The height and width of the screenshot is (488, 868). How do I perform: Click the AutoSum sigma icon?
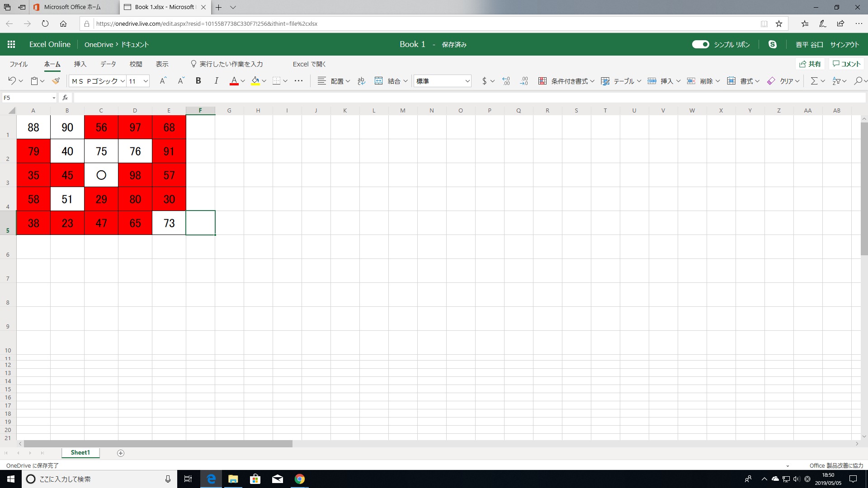pyautogui.click(x=814, y=81)
